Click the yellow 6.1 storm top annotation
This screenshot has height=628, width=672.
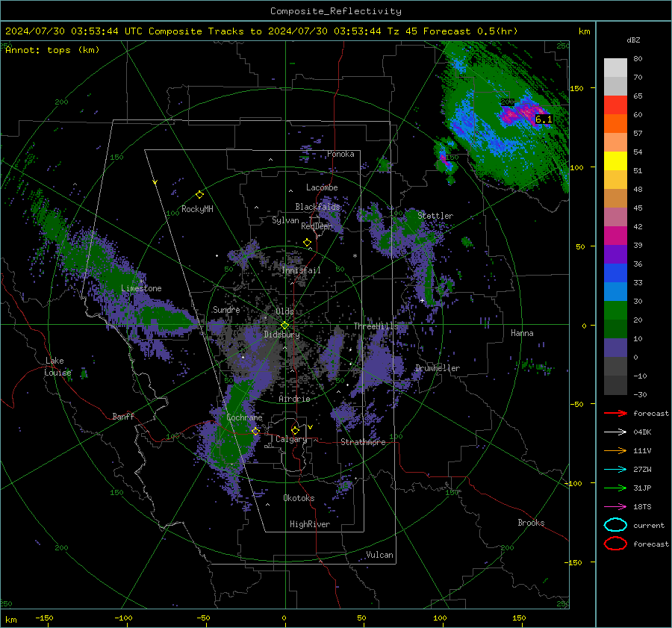[544, 119]
